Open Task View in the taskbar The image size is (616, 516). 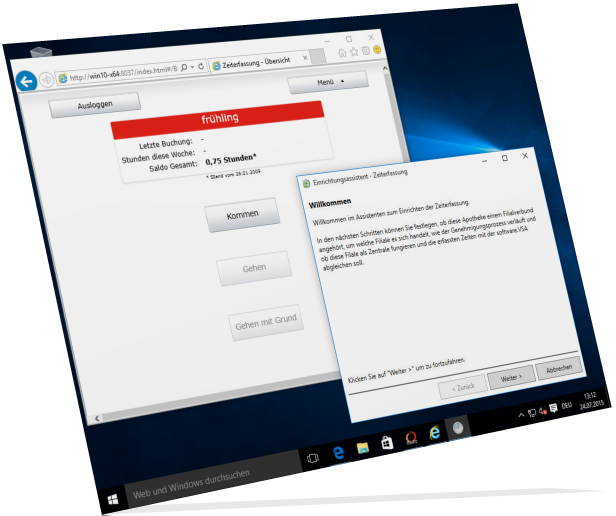(312, 458)
